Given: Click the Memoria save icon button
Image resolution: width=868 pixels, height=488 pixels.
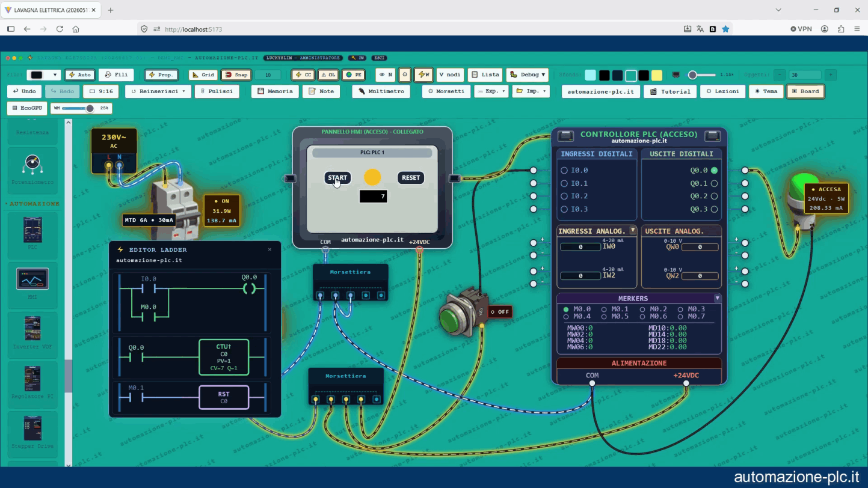Looking at the screenshot, I should coord(275,91).
